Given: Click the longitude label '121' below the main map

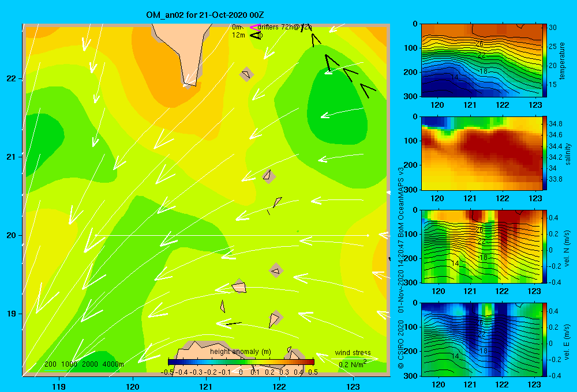Looking at the screenshot, I should pyautogui.click(x=206, y=386).
